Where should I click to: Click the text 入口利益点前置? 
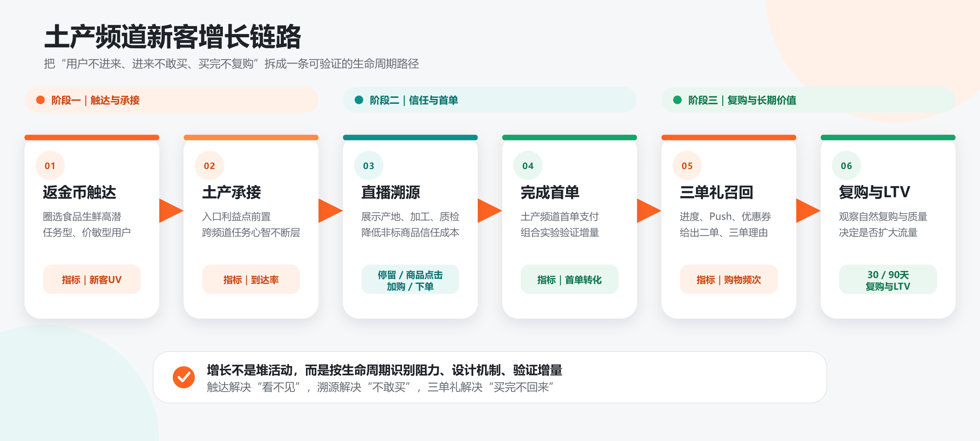237,216
